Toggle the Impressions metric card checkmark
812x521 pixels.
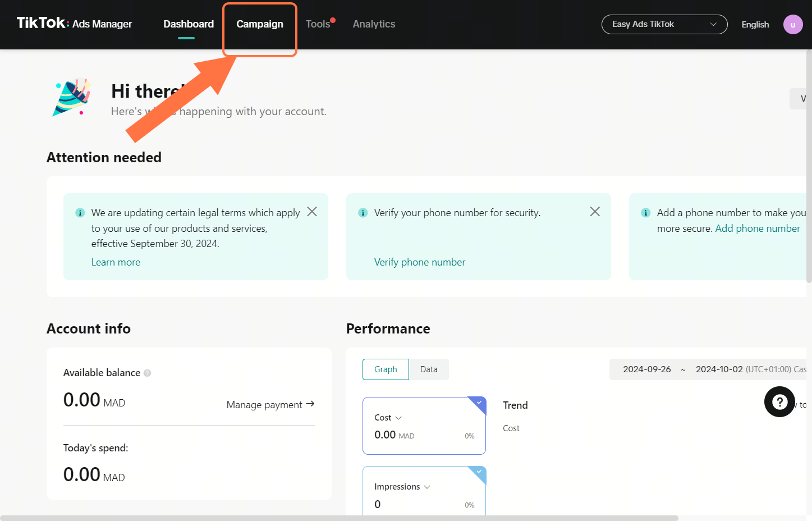click(x=479, y=472)
